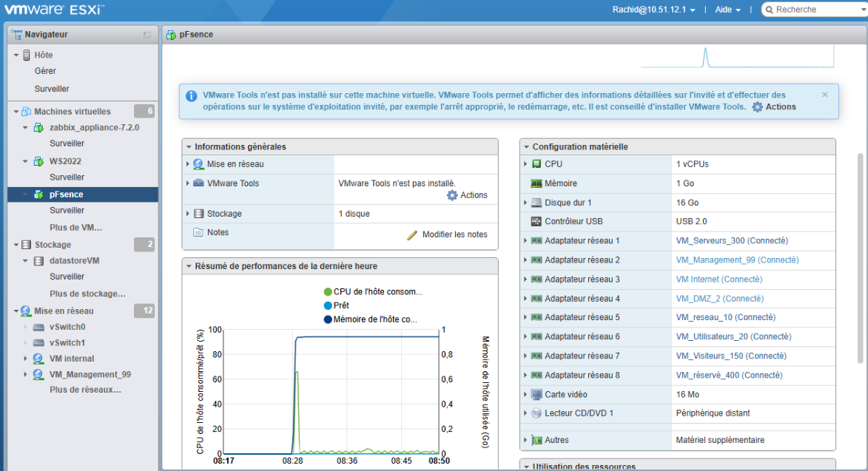Expand the Disque dur 1 details

coord(525,203)
